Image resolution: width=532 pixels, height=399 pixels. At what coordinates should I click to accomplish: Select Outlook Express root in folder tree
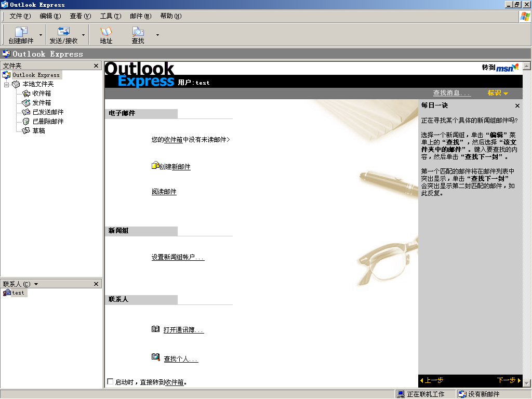point(36,75)
